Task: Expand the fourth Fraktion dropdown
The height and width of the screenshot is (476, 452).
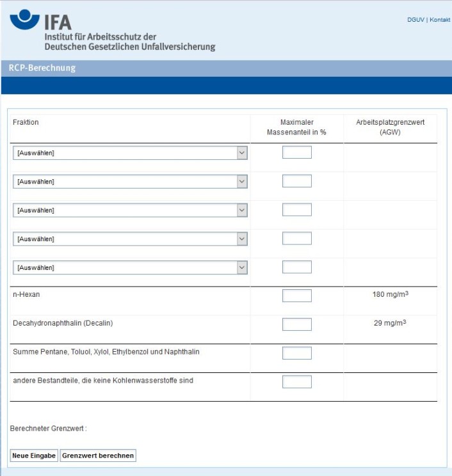Action: click(x=130, y=239)
